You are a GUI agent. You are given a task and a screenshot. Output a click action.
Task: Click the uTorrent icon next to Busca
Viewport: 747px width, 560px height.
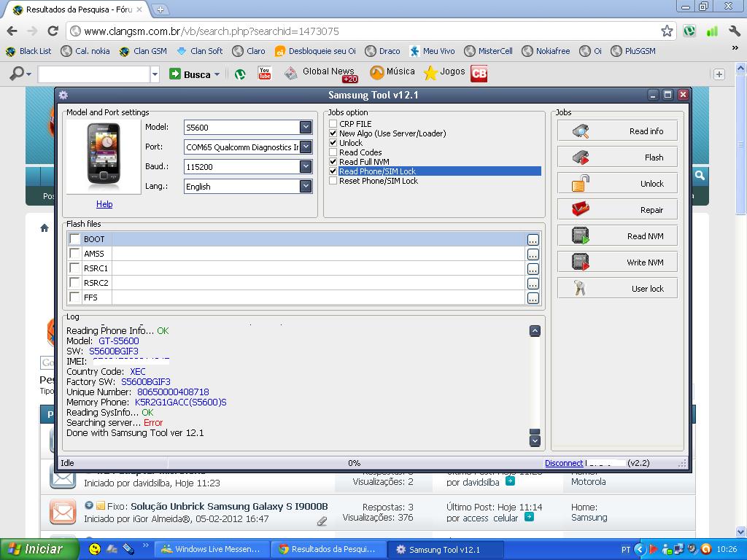coord(240,74)
